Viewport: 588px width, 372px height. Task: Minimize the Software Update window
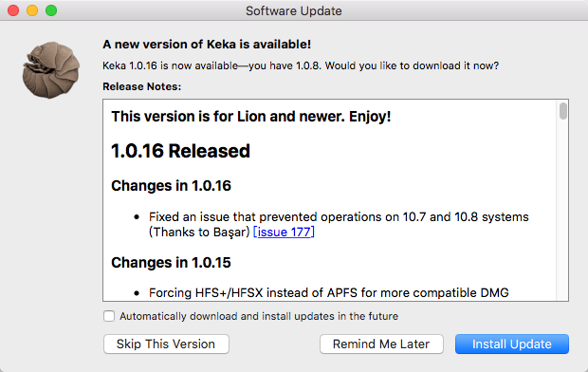pyautogui.click(x=32, y=10)
